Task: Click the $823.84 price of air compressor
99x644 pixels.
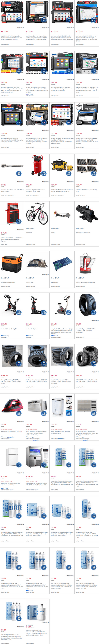Action: tap(28, 185)
